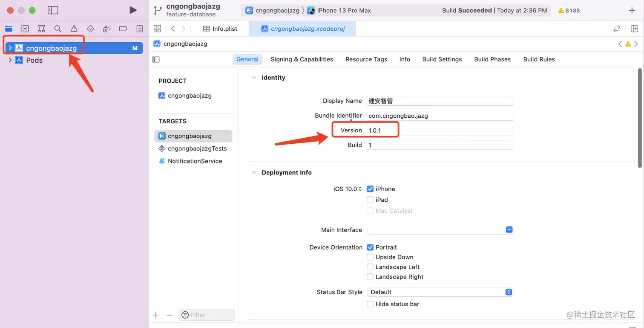Check the Hide status bar option

[370, 304]
